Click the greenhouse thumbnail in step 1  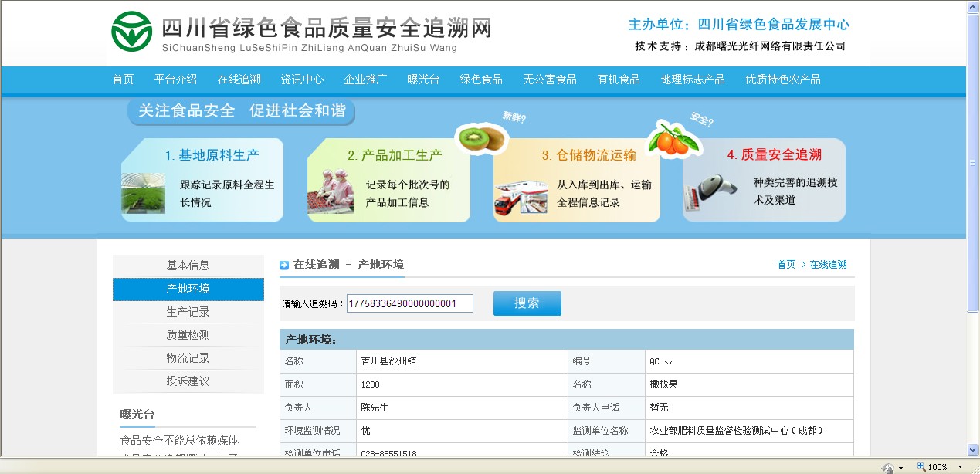[x=143, y=193]
